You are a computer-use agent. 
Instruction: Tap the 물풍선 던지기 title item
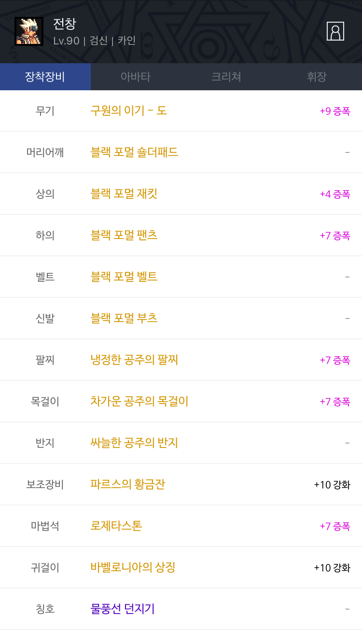click(x=123, y=609)
